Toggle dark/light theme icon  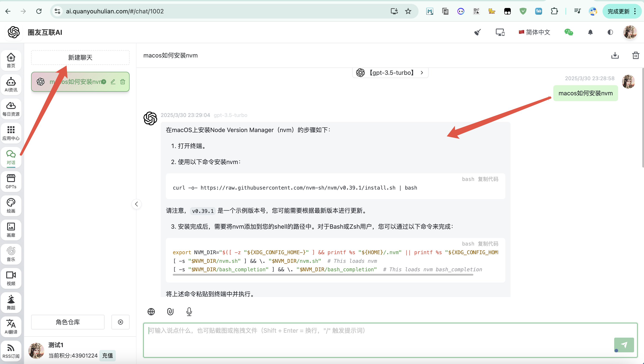click(610, 32)
